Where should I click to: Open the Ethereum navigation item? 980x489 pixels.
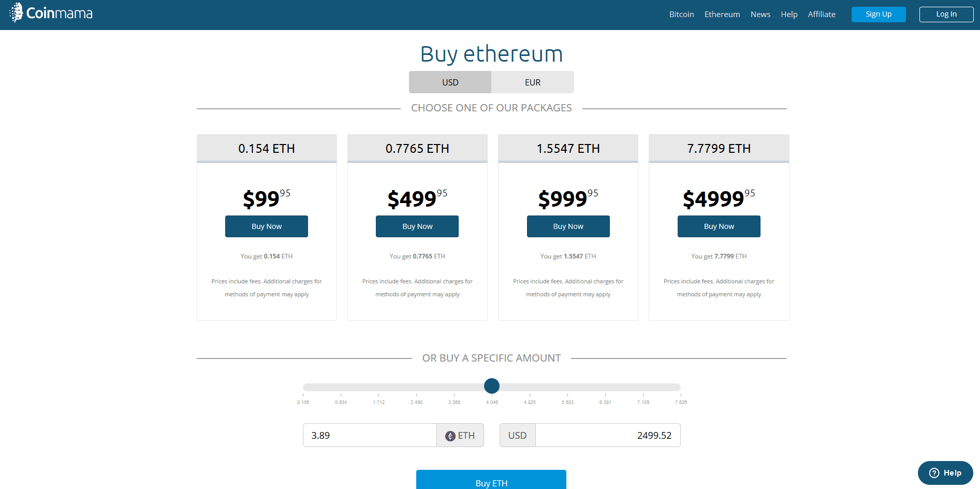[x=722, y=15]
